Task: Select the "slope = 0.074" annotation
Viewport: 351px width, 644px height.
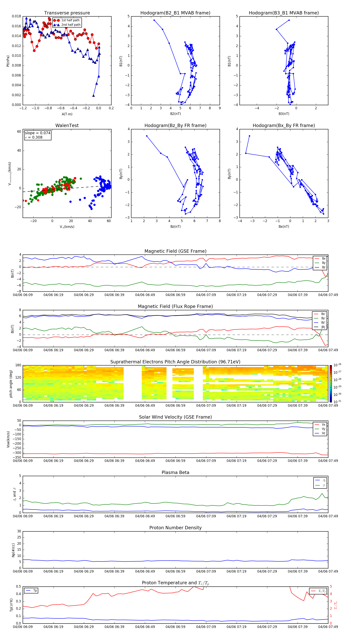Action: pyautogui.click(x=38, y=133)
